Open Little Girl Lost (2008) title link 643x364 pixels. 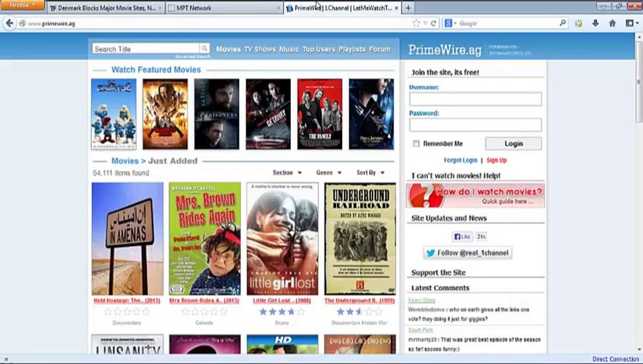coord(282,300)
